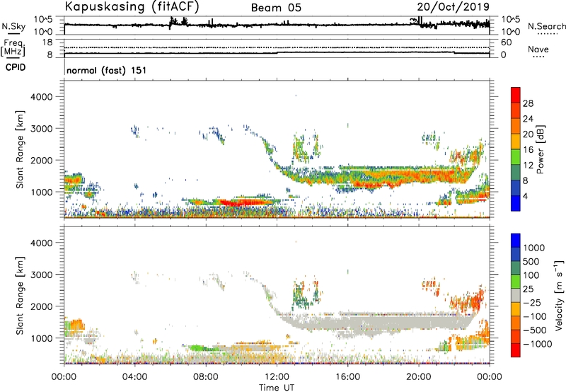Select the 24 dB label on the Power scale
This screenshot has height=392, width=566.
(528, 119)
